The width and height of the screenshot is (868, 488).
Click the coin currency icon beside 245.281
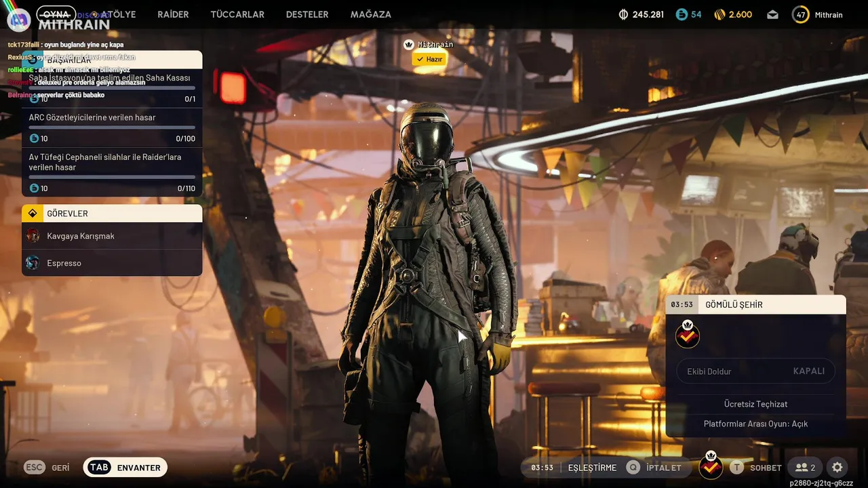(x=624, y=14)
